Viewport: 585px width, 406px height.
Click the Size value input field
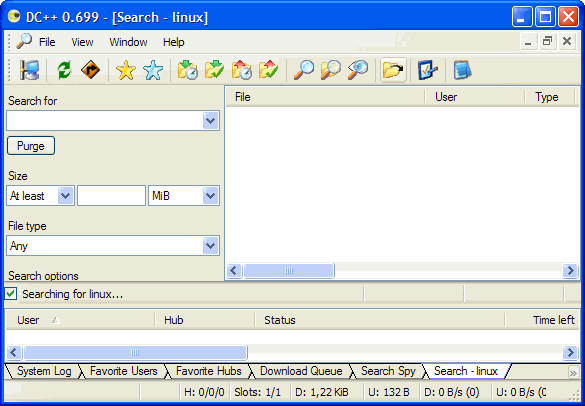111,196
